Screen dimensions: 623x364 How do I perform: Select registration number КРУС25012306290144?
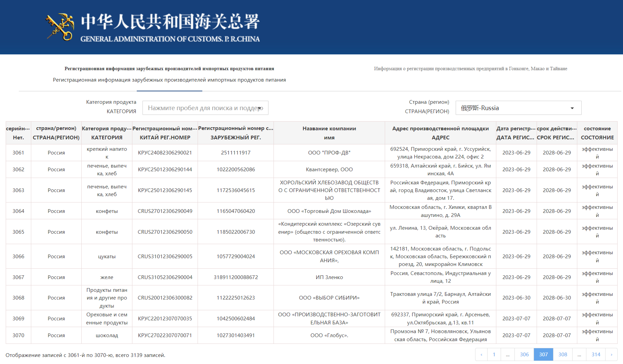pos(165,170)
